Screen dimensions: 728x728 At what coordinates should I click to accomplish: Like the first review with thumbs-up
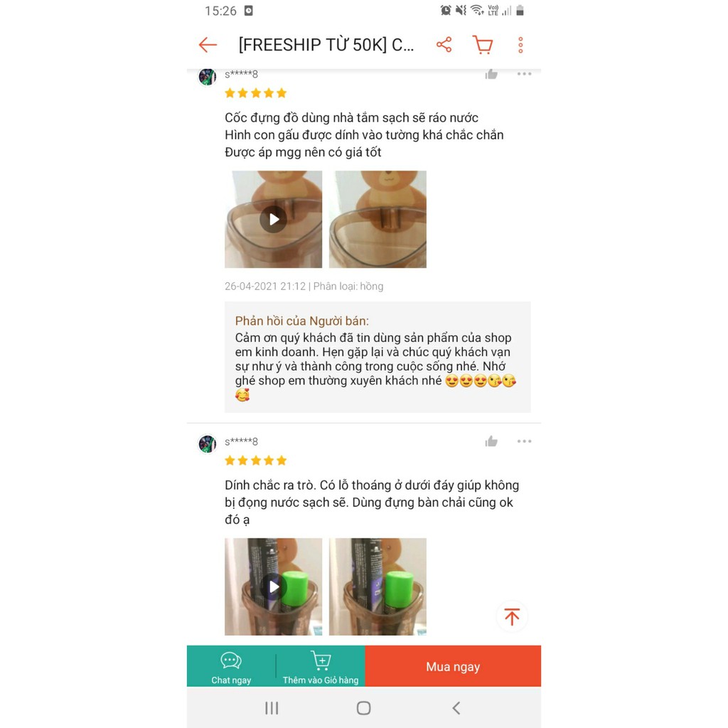[x=491, y=74]
